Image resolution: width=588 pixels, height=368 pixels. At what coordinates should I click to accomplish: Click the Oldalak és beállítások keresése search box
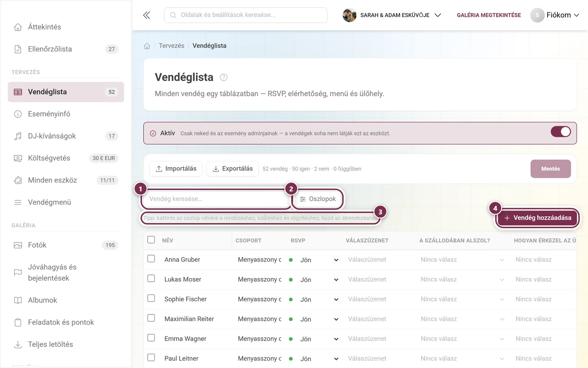(246, 15)
